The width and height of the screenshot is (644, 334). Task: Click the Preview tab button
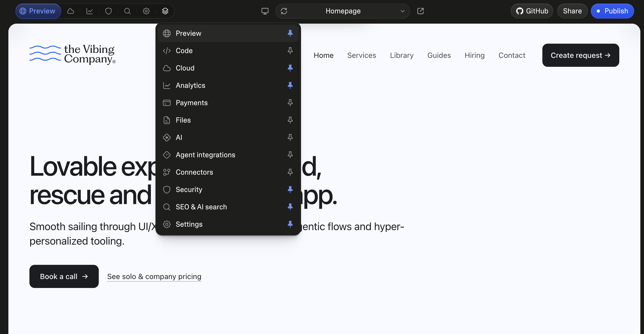(x=38, y=11)
